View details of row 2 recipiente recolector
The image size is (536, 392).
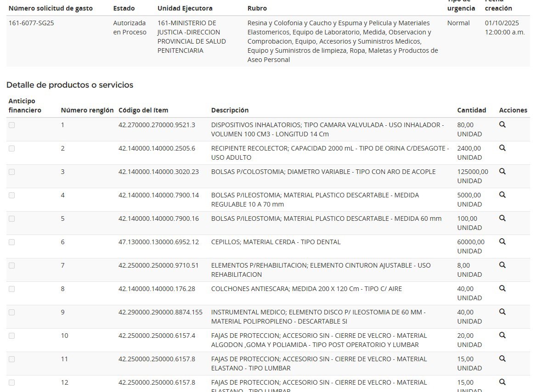pyautogui.click(x=502, y=148)
